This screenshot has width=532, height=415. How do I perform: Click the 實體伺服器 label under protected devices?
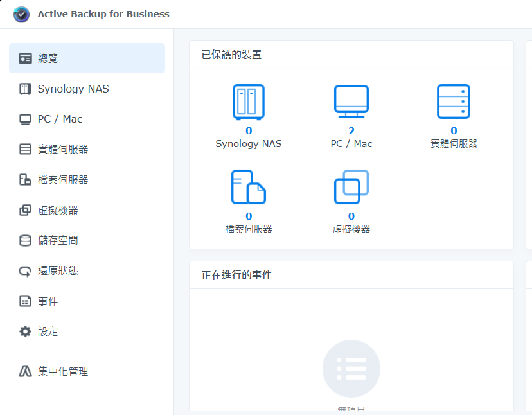click(454, 144)
